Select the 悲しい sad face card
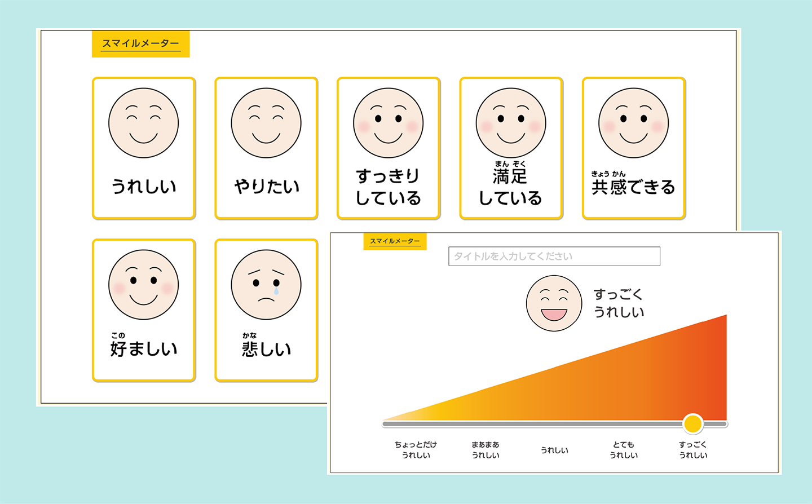The image size is (812, 504). click(x=266, y=309)
